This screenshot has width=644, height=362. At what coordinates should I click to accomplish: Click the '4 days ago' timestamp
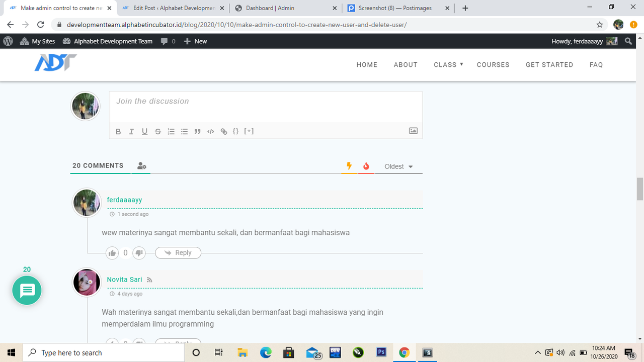tap(130, 294)
